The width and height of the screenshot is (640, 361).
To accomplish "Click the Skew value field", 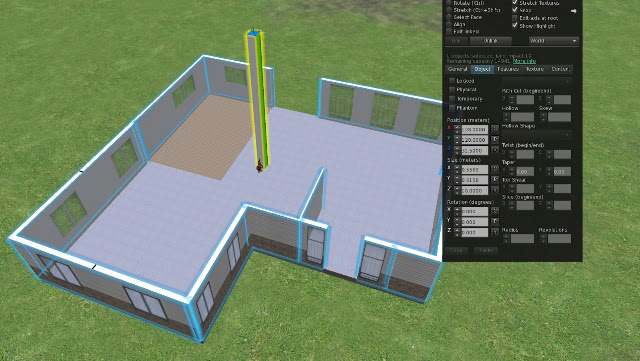I will 559,117.
